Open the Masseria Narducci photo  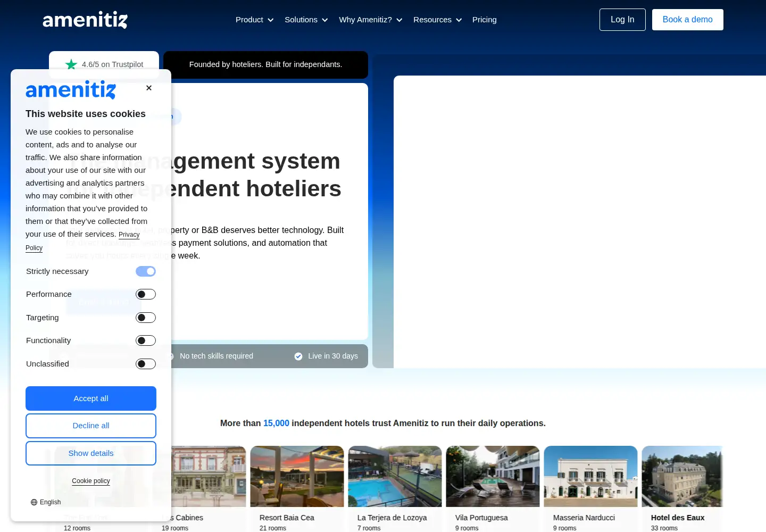[x=591, y=476]
